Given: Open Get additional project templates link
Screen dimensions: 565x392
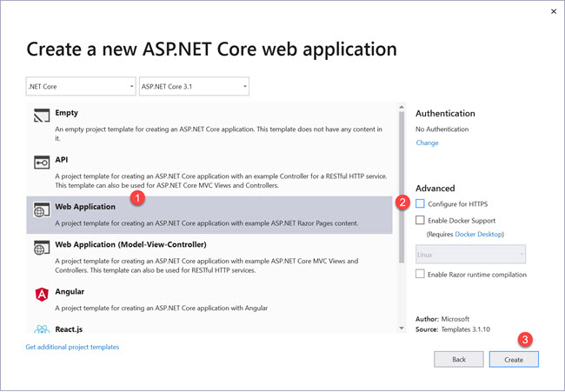Looking at the screenshot, I should (72, 347).
